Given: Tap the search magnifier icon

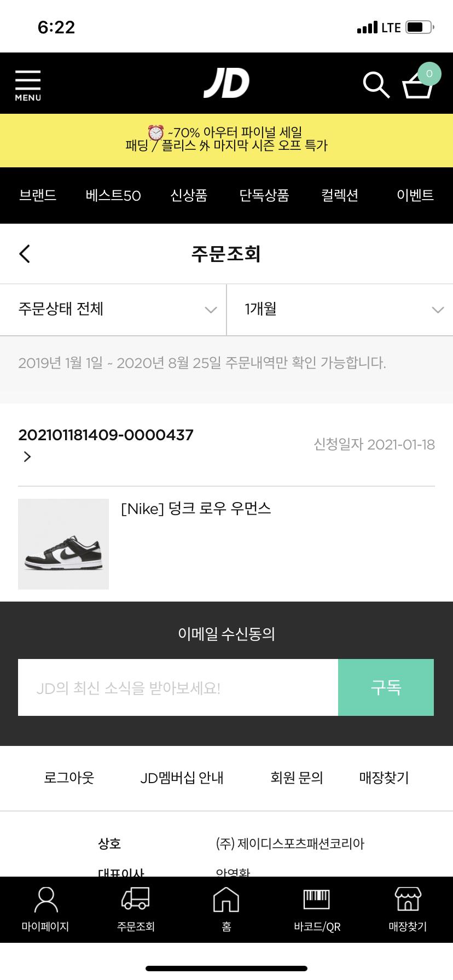Looking at the screenshot, I should pos(376,85).
